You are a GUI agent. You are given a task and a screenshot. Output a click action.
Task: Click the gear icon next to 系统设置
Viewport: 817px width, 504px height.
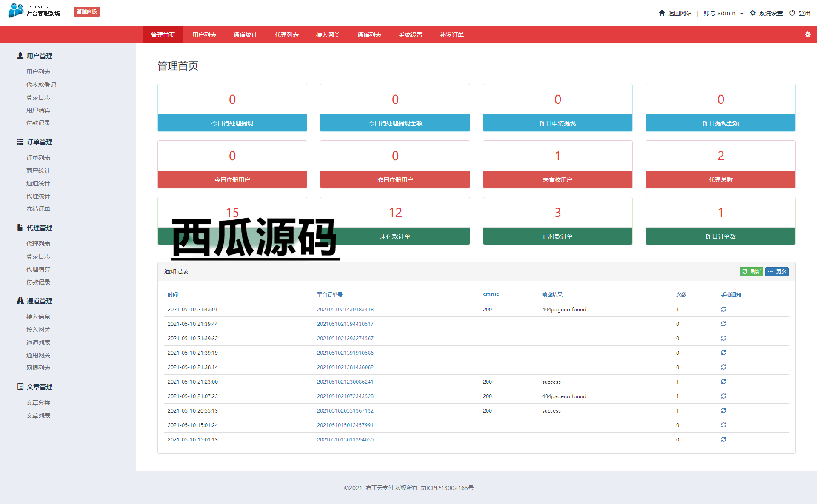pos(753,13)
